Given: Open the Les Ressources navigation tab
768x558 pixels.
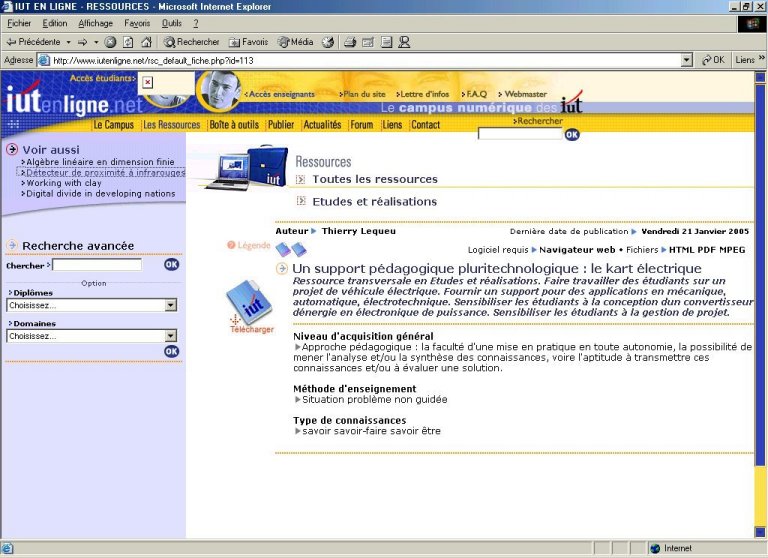Looking at the screenshot, I should tap(171, 125).
